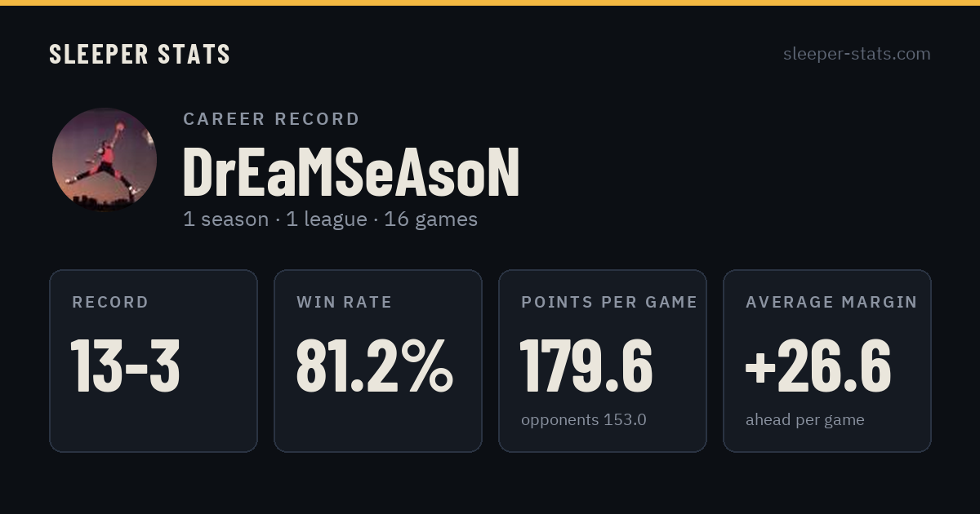
Task: Click the +26.6 margin value
Action: coord(817,366)
